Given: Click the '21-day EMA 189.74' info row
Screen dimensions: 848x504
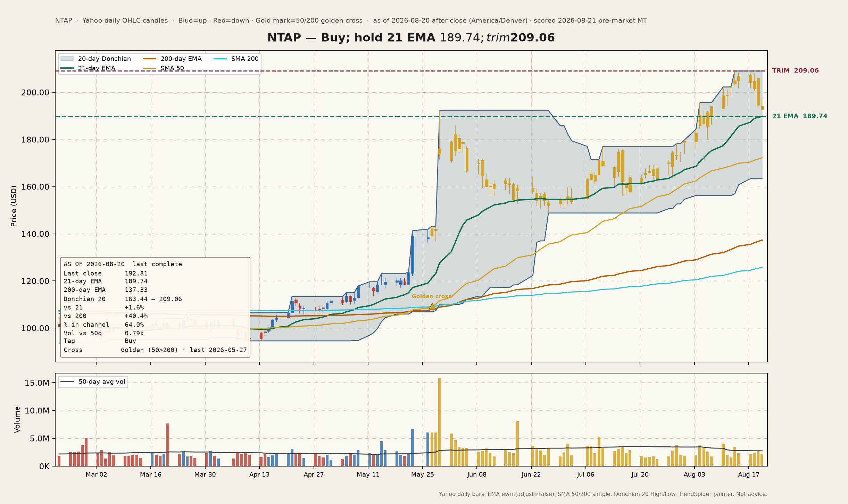Looking at the screenshot, I should (106, 282).
